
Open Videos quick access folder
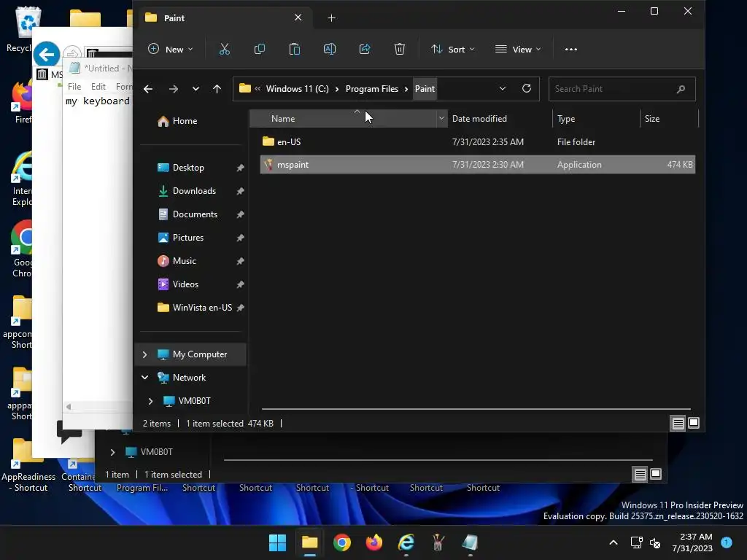(185, 284)
